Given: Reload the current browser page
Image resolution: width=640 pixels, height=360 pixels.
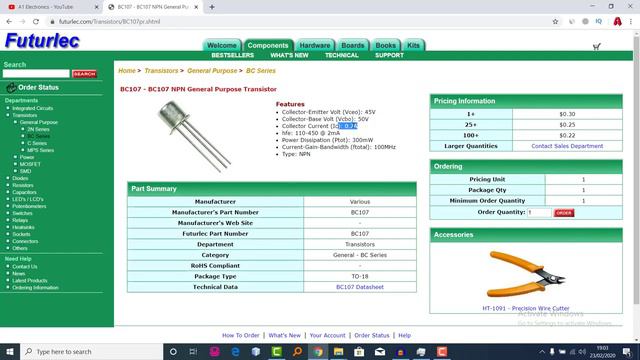Looking at the screenshot, I should (x=36, y=22).
